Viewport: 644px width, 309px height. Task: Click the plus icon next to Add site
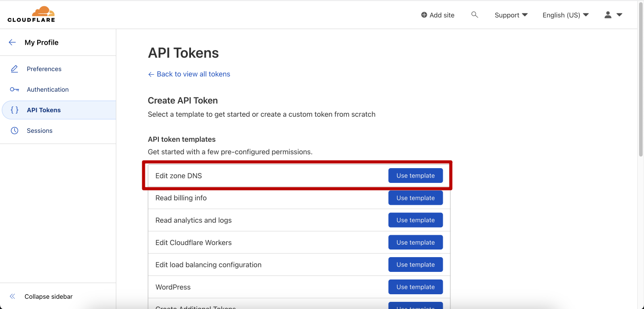[424, 15]
